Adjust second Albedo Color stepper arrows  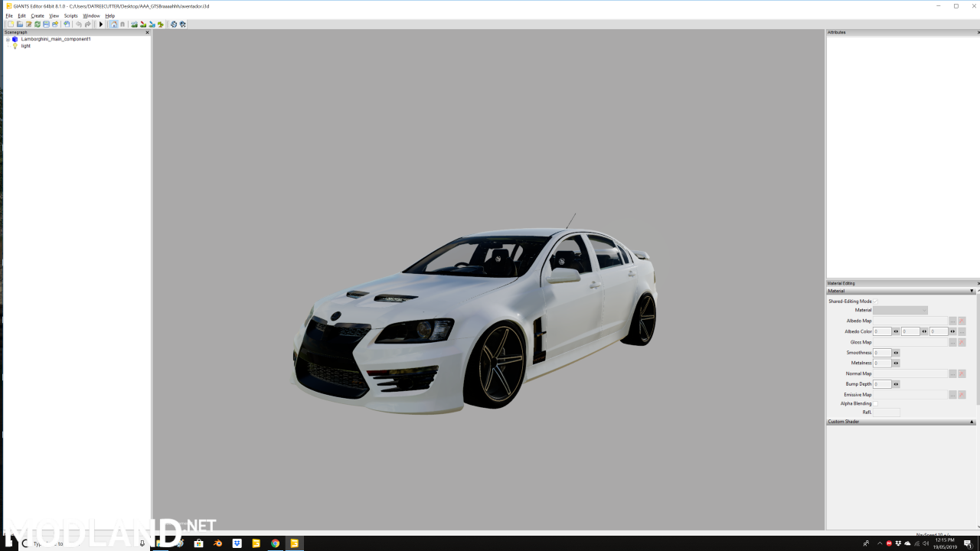(x=924, y=331)
